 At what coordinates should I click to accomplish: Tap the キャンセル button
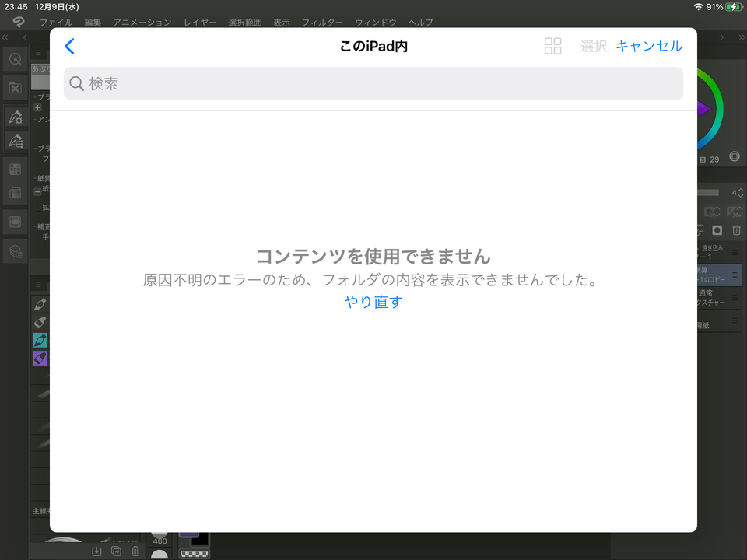point(649,46)
